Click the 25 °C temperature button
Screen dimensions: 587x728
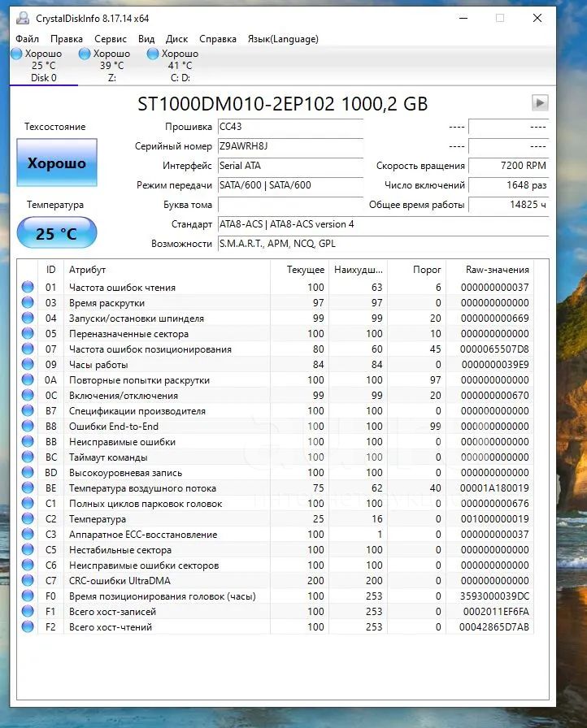[57, 232]
